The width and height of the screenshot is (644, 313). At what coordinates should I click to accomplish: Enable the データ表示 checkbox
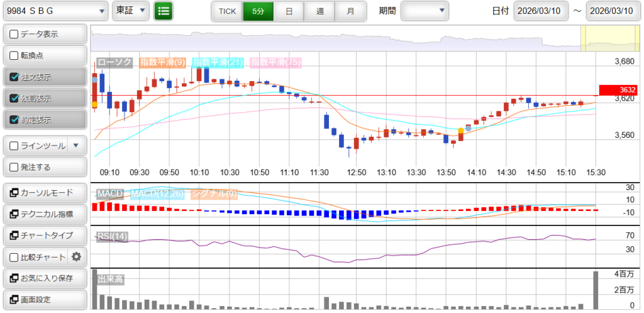(14, 34)
